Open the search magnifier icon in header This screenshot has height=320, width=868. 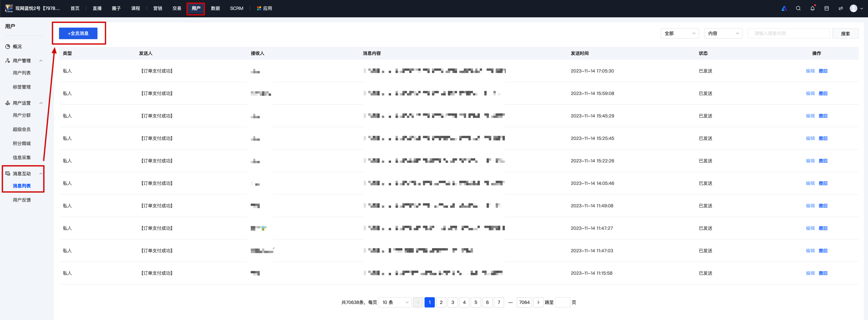coord(798,8)
